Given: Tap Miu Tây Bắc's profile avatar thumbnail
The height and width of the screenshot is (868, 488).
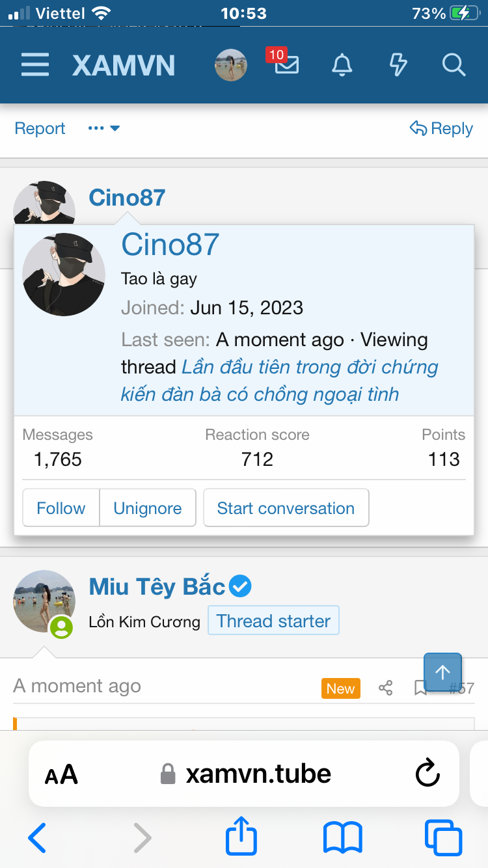Looking at the screenshot, I should pyautogui.click(x=44, y=601).
